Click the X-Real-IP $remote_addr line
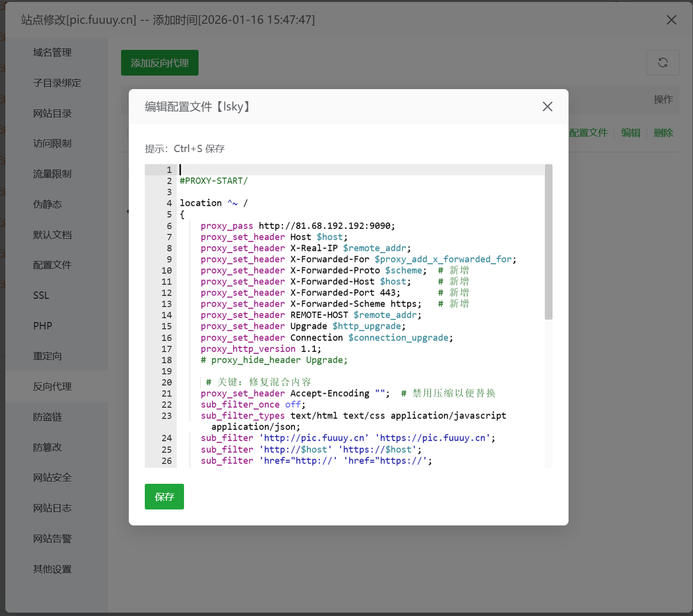 pos(306,248)
